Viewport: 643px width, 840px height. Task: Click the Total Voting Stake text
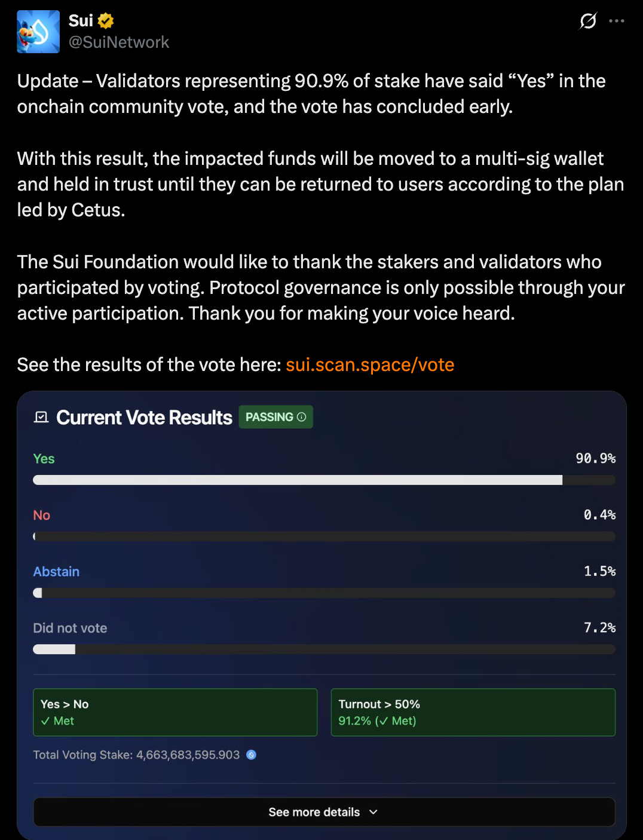point(136,755)
